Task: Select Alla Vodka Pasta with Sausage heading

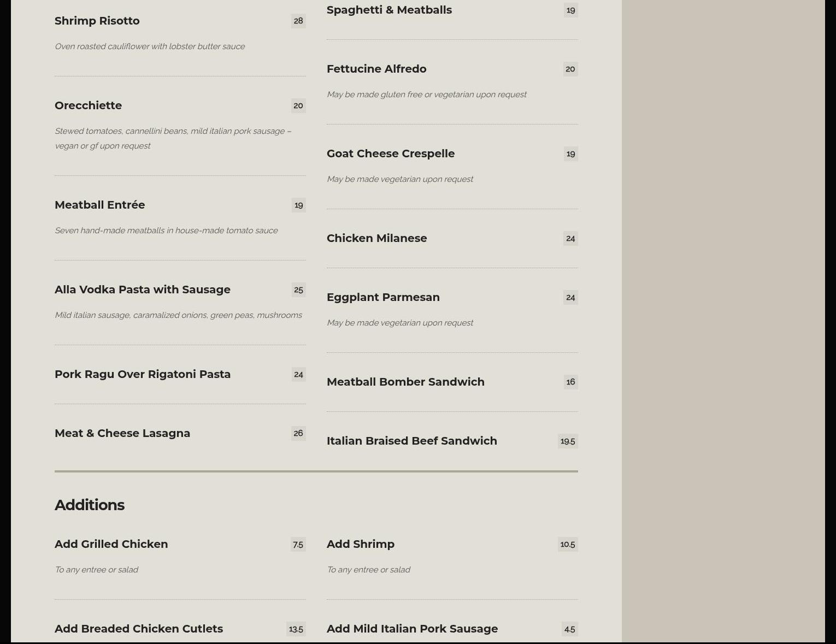Action: 143,289
